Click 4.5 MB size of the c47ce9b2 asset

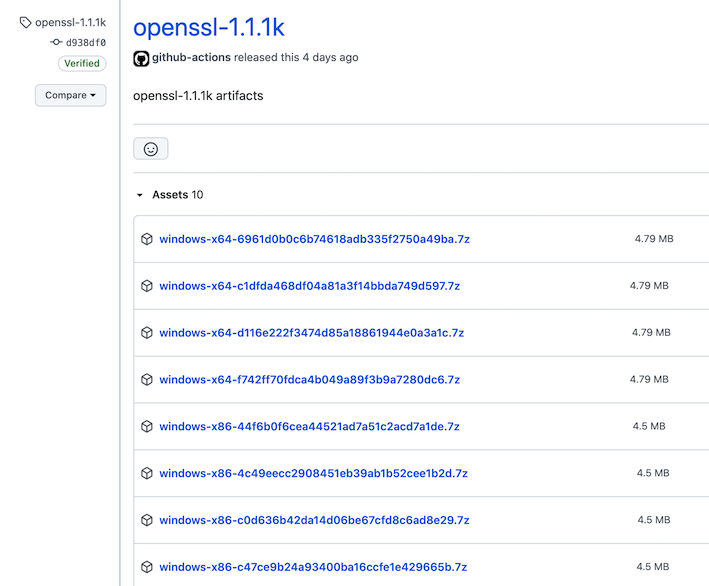tap(652, 567)
